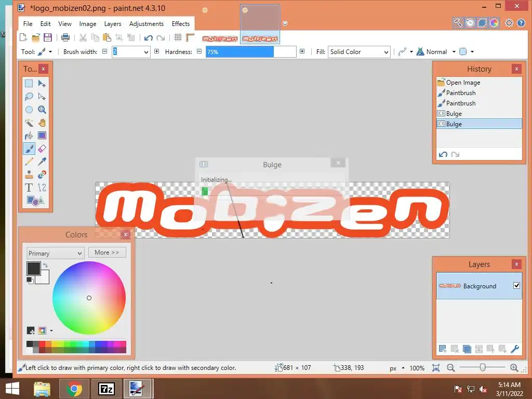Open the Layers menu
Image resolution: width=532 pixels, height=399 pixels.
(x=113, y=24)
